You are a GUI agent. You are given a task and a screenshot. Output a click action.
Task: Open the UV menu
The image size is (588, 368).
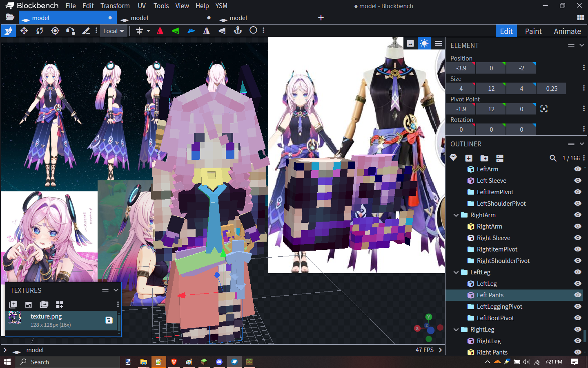[x=142, y=6]
